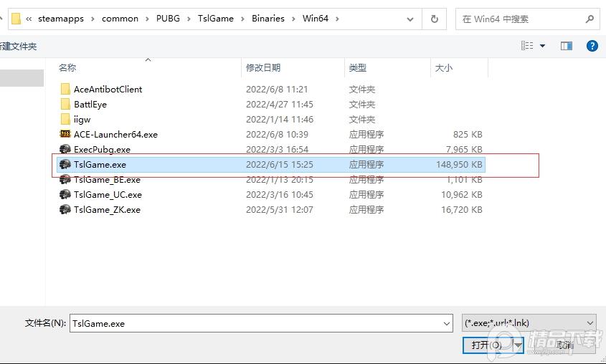Screen dimensions: 606x364
Task: Show hidden breadcrumb path double chevron
Action: [29, 19]
